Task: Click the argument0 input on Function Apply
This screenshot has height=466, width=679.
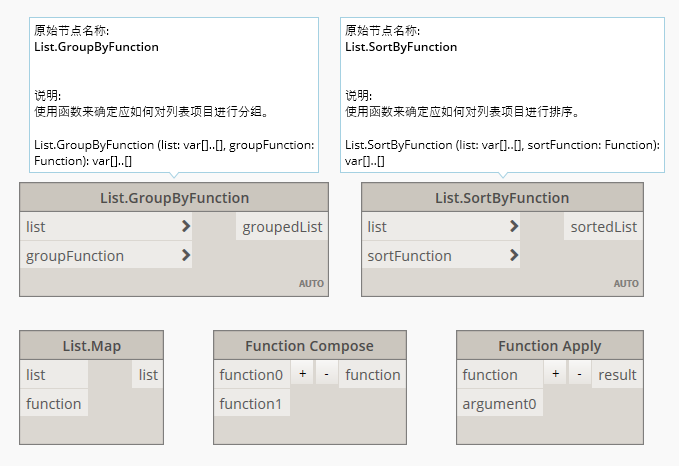Action: pyautogui.click(x=499, y=404)
